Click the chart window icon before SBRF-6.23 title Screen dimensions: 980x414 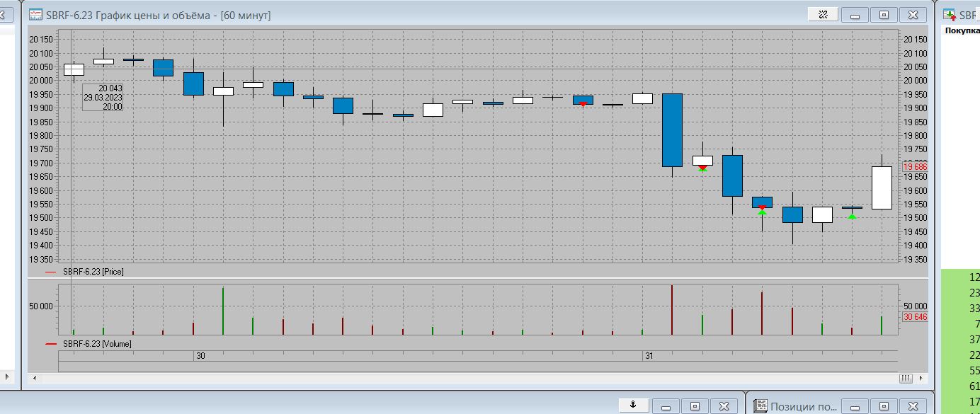(x=35, y=15)
